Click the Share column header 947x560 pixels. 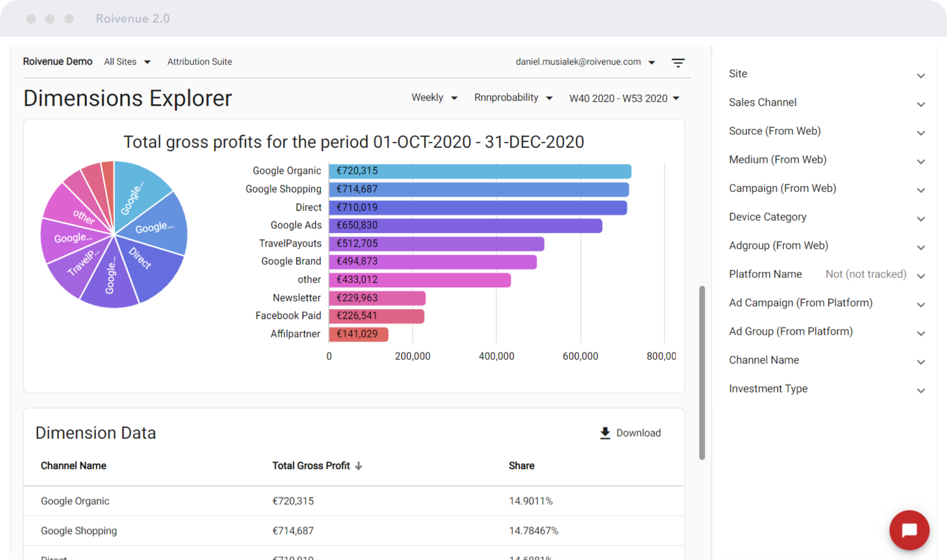[x=521, y=466]
